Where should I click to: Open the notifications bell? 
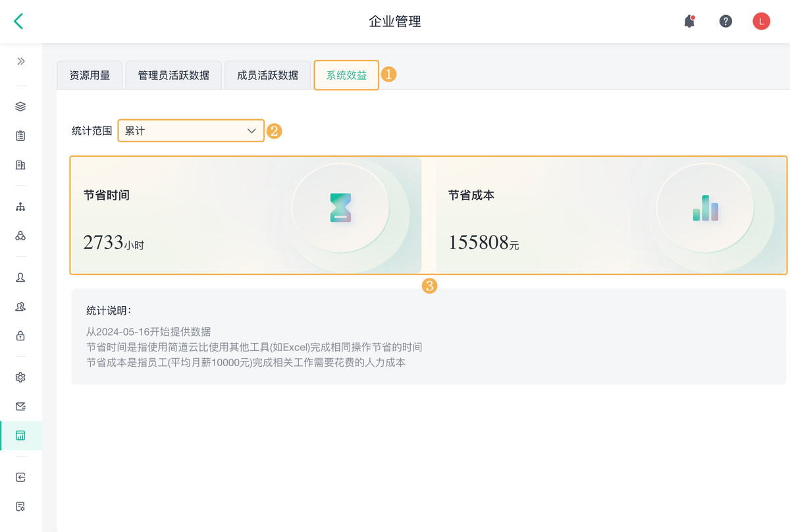689,21
